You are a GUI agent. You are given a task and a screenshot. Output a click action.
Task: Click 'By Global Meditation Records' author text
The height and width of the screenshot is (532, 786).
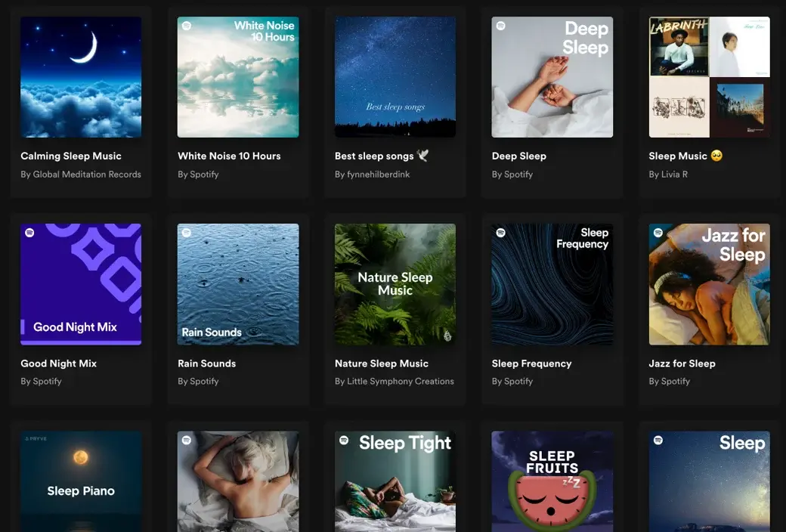point(81,175)
